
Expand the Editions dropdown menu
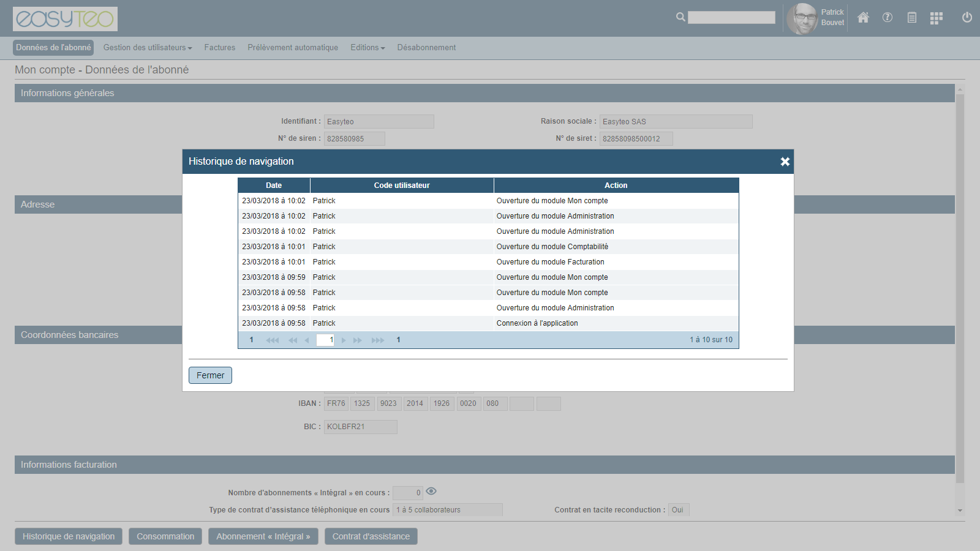click(367, 48)
